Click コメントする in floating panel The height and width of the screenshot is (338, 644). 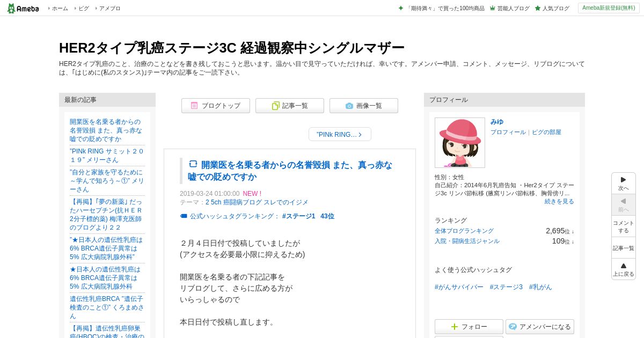[624, 226]
